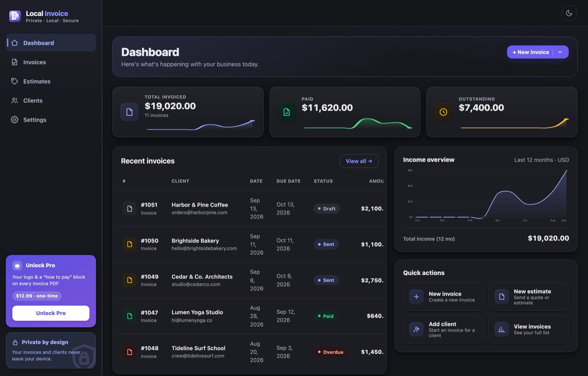This screenshot has width=588, height=376.
Task: Click the plus icon in New invoice card
Action: [416, 297]
